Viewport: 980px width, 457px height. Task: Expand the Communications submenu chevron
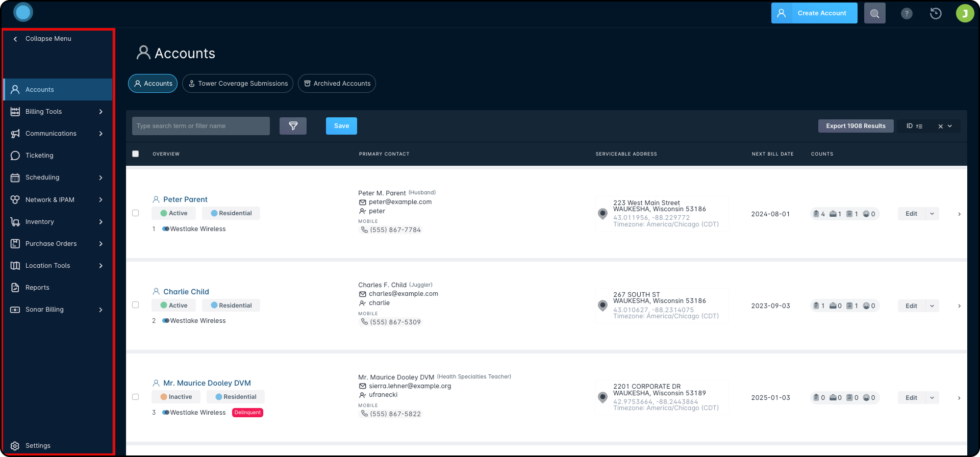coord(100,134)
